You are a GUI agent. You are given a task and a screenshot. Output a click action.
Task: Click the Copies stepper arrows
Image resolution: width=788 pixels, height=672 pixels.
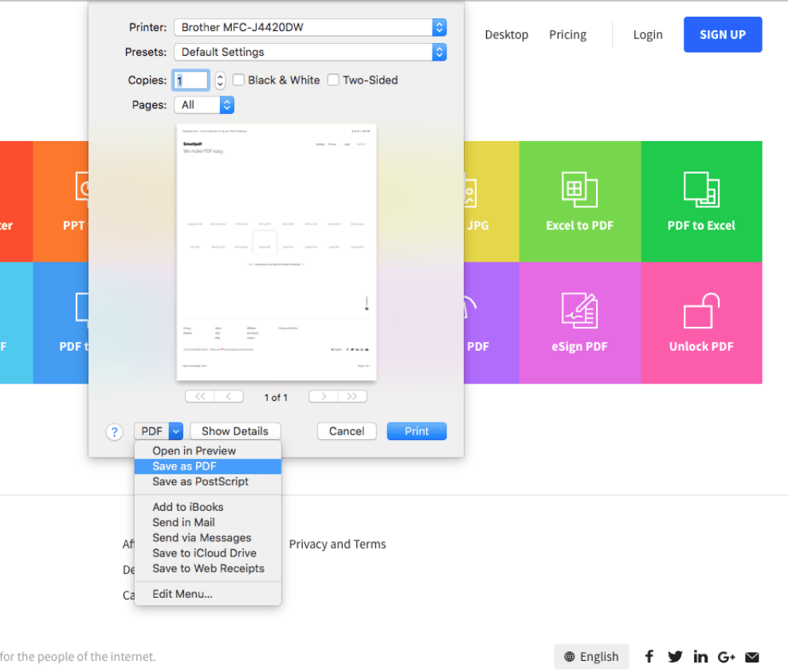tap(220, 80)
